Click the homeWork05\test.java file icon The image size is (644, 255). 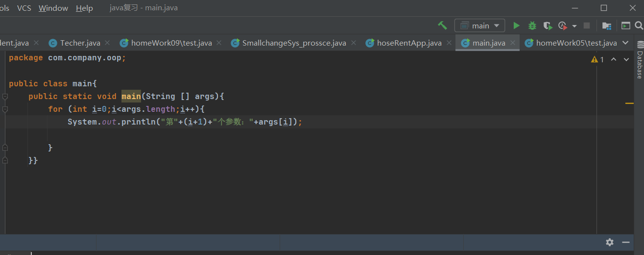pyautogui.click(x=529, y=43)
